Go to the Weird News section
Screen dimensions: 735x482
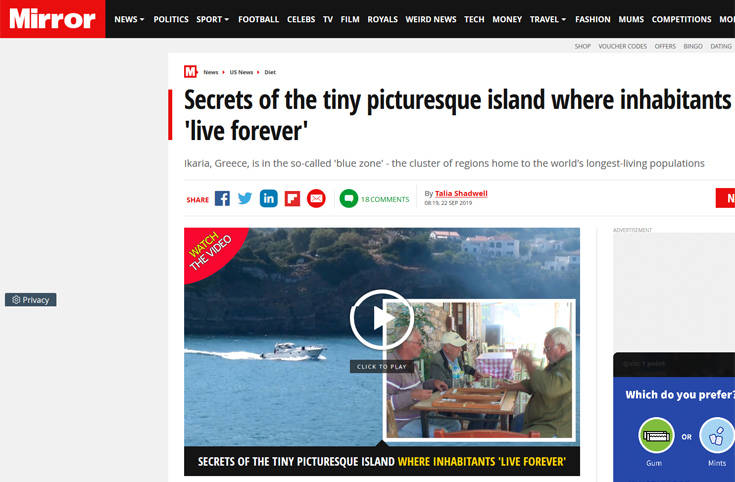(x=431, y=19)
